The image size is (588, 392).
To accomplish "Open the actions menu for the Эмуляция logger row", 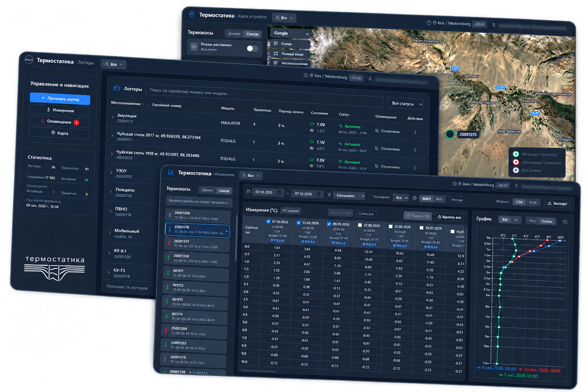I will [415, 132].
